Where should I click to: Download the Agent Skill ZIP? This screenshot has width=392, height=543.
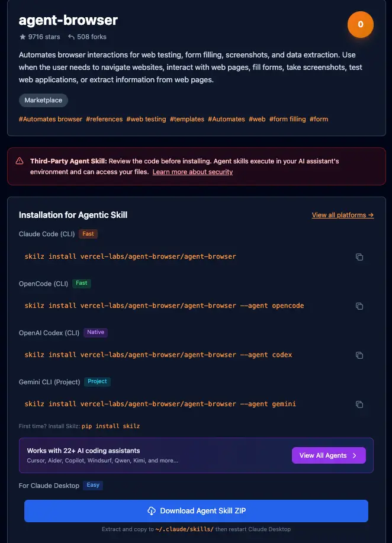(196, 511)
